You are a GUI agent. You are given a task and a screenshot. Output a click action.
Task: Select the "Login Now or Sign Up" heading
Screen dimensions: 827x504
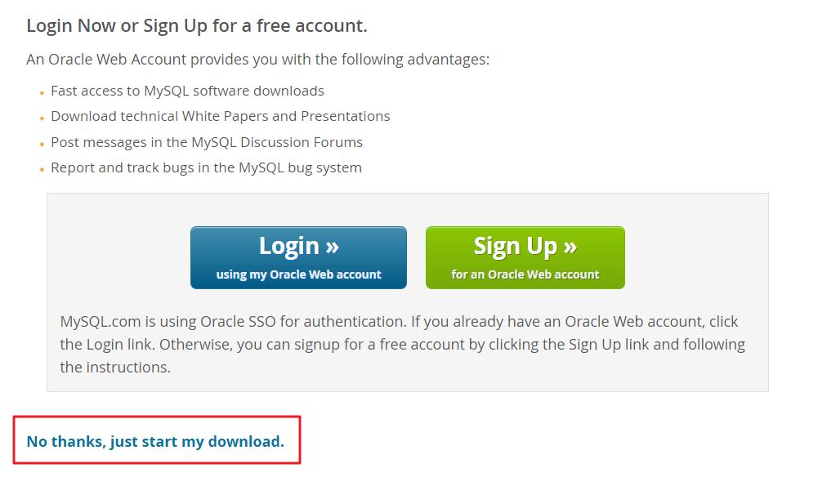(x=196, y=25)
